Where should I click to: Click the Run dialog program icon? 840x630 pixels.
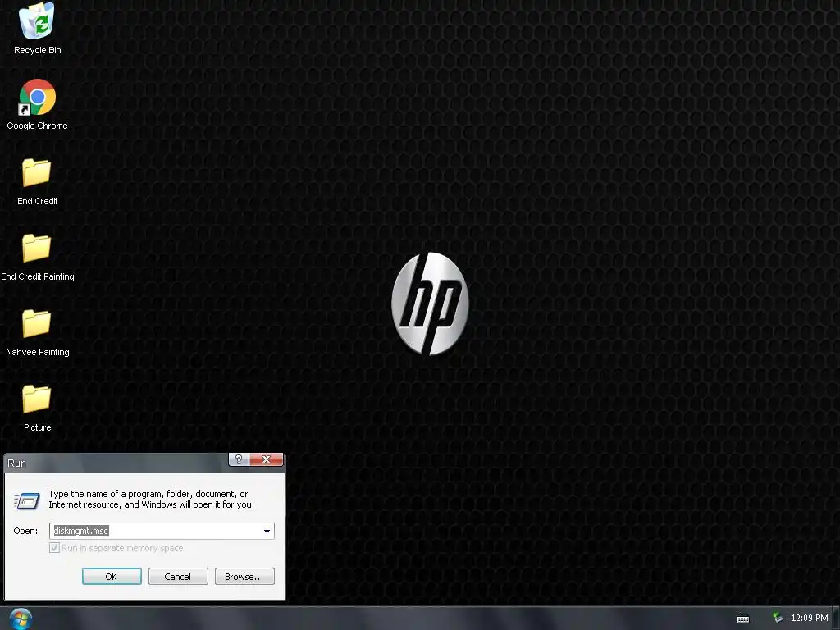click(x=27, y=500)
